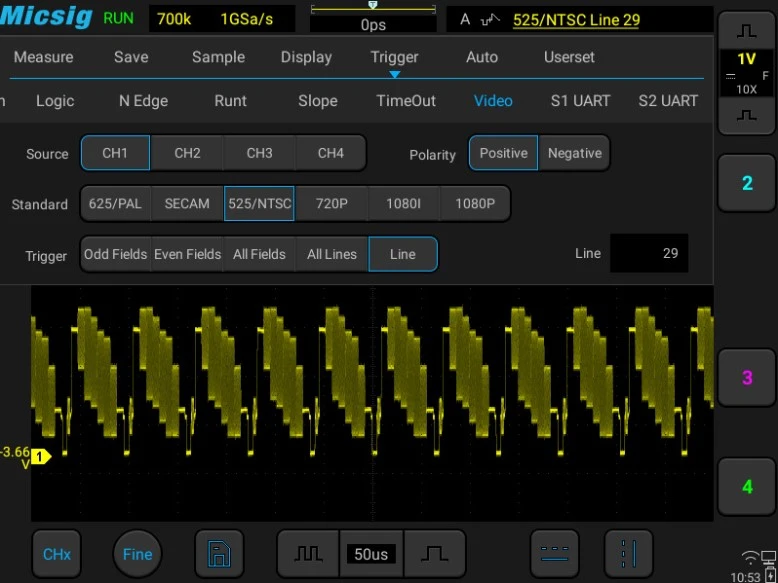778x583 pixels.
Task: Set trigger source to CH3
Action: [x=259, y=153]
